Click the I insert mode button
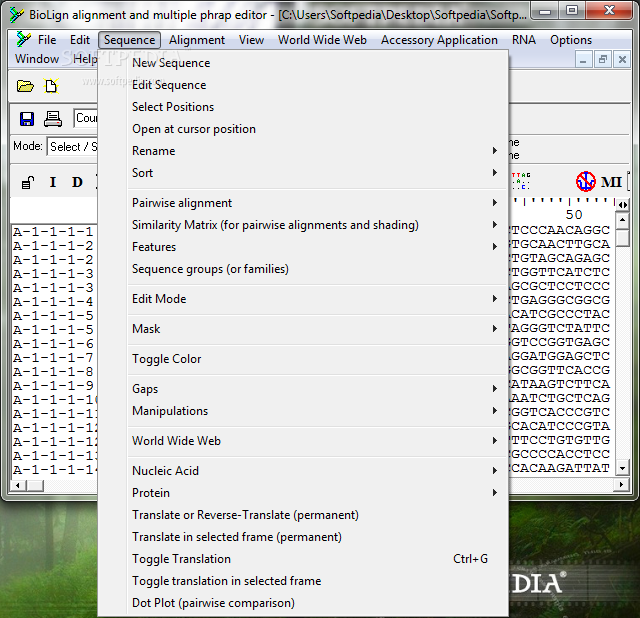The width and height of the screenshot is (640, 618). coord(53,182)
